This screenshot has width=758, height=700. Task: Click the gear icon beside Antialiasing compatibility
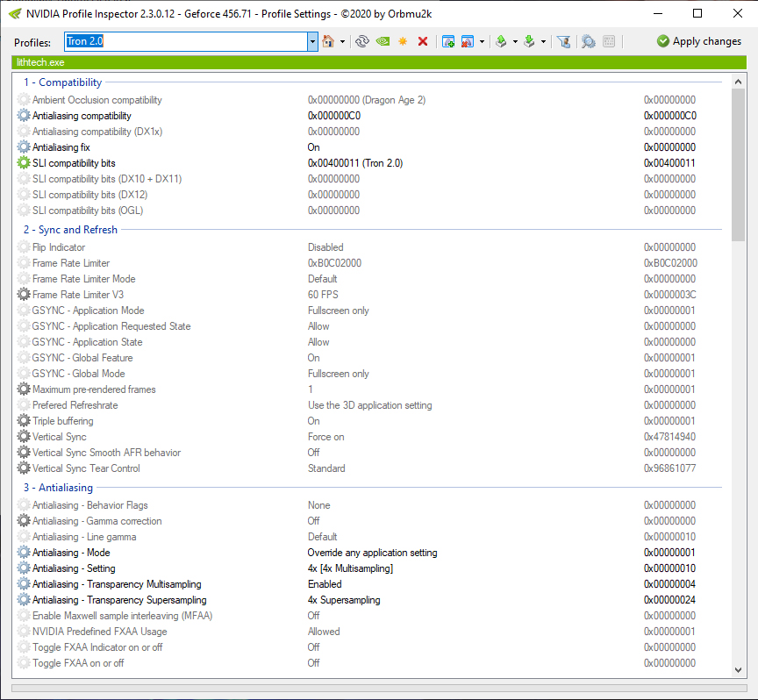(23, 116)
